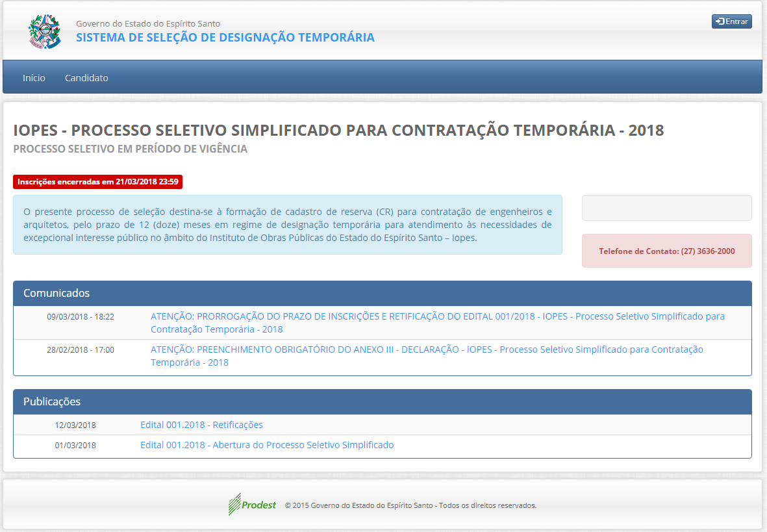
Task: Open Edital 001.2018 - Abertura do Processo Seletivo
Action: point(267,445)
